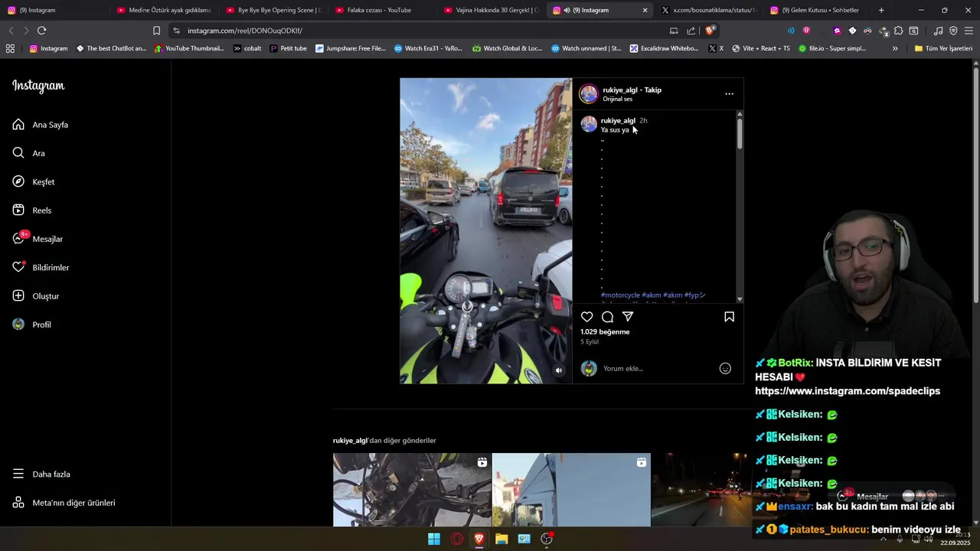Click the Yorum ekle comment field
This screenshot has height=551, width=980.
click(657, 369)
